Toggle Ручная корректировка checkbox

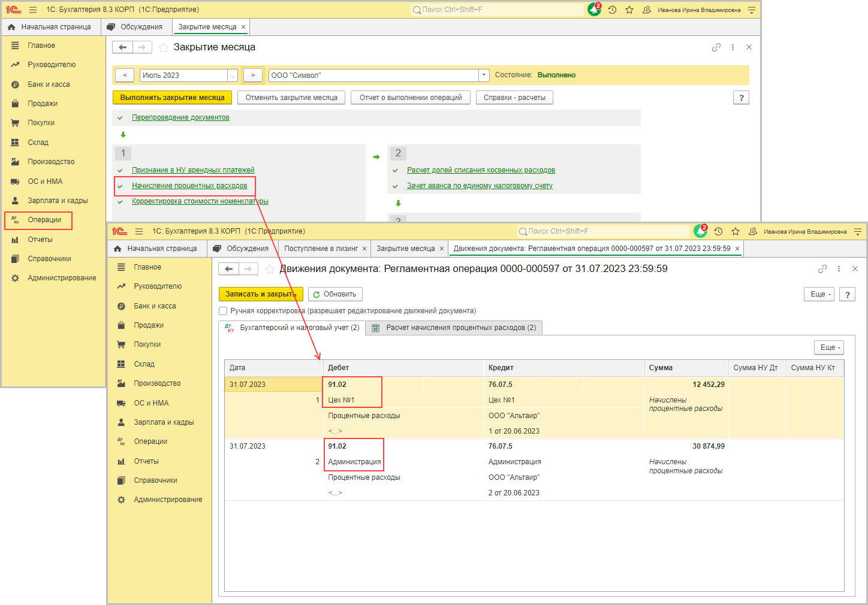point(223,311)
